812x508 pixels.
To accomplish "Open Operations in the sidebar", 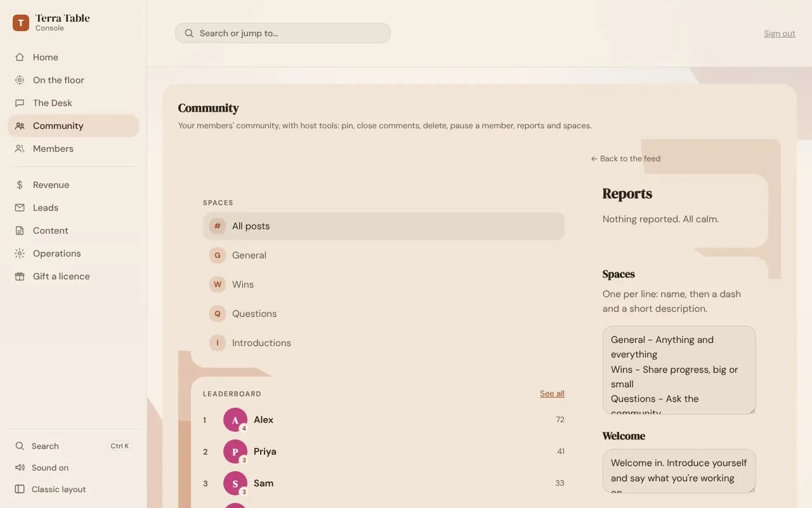I will 73,253.
